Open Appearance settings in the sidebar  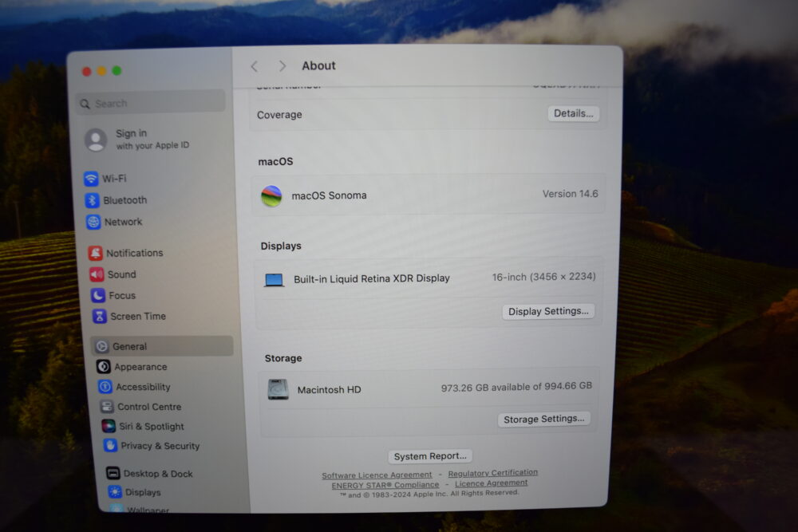(x=132, y=367)
